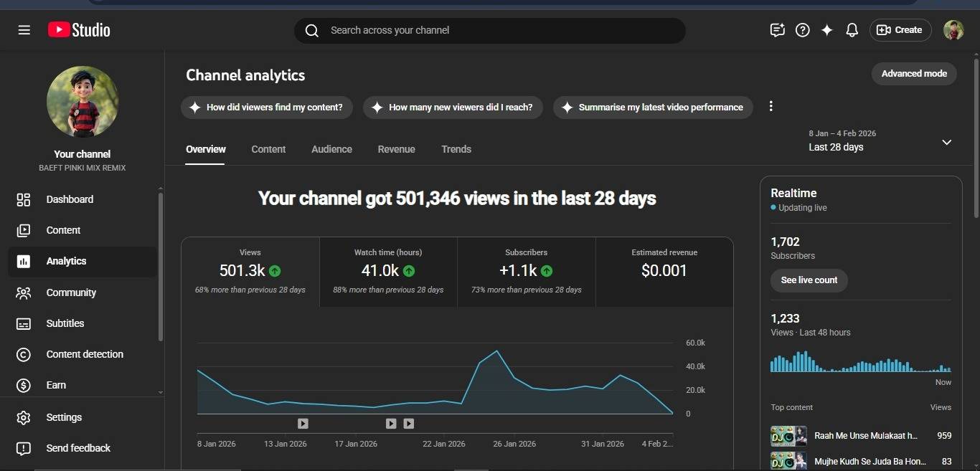
Task: Open Earn in the left sidebar
Action: coord(56,385)
